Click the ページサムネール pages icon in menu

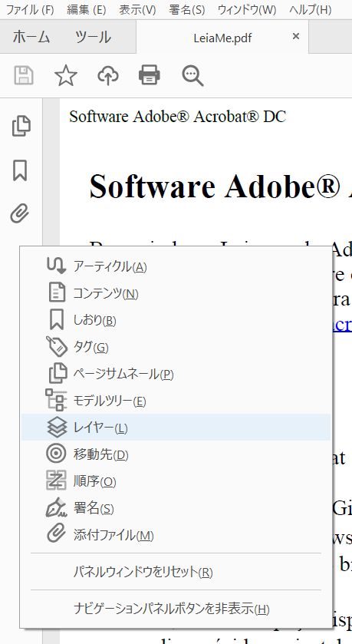click(58, 373)
